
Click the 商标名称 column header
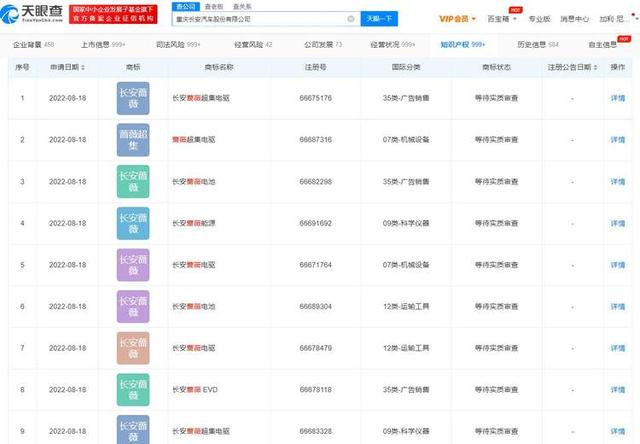[219, 67]
